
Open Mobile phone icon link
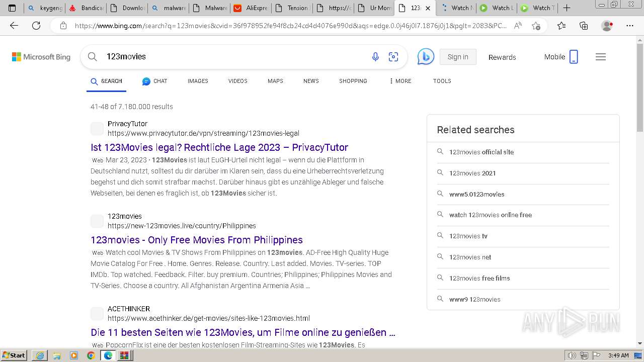tap(574, 57)
